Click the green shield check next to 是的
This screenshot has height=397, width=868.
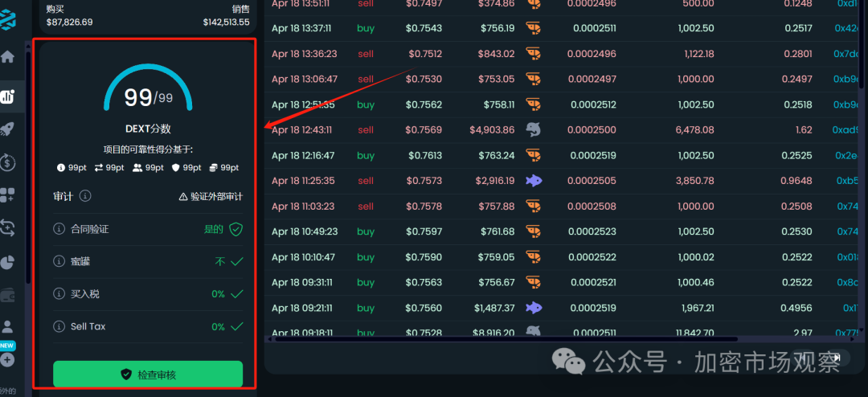[236, 229]
